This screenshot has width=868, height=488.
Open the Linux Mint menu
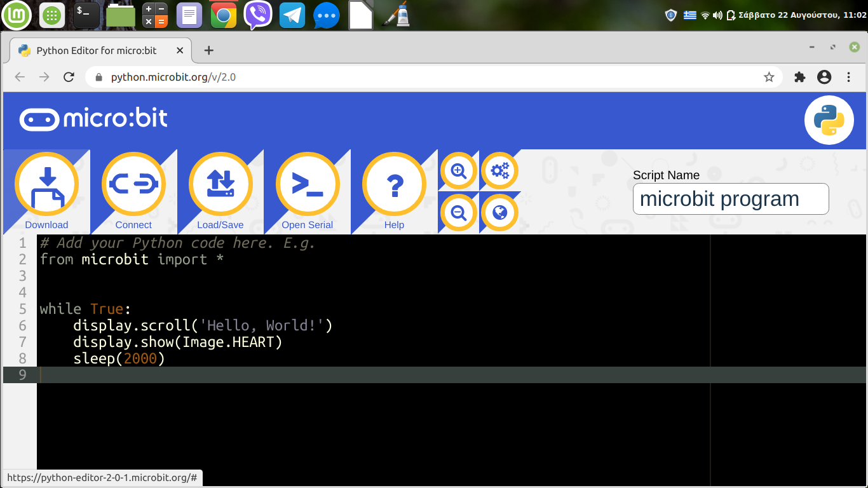(17, 15)
